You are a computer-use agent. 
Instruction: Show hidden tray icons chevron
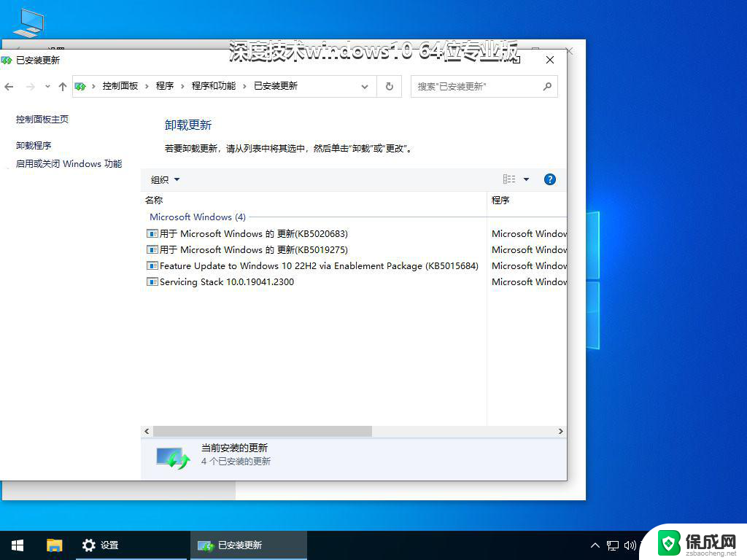click(x=595, y=545)
